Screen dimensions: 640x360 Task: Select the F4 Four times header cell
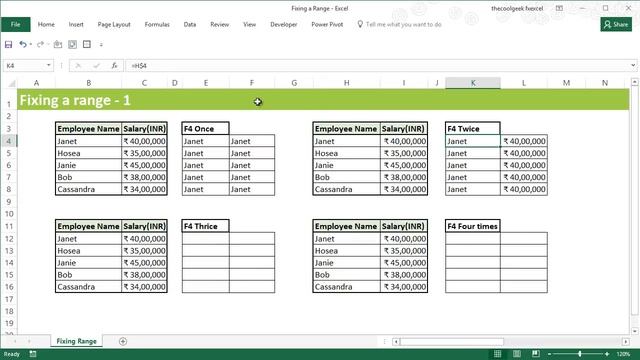pyautogui.click(x=473, y=226)
